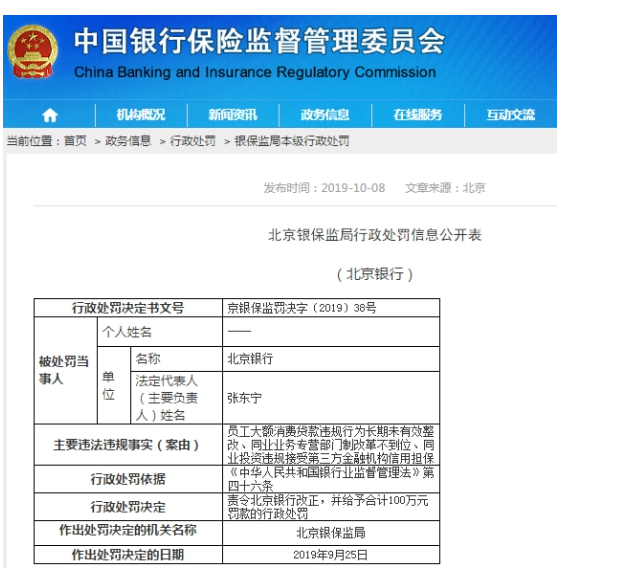Click the 个人姓名 cell
The height and width of the screenshot is (575, 623).
point(160,332)
